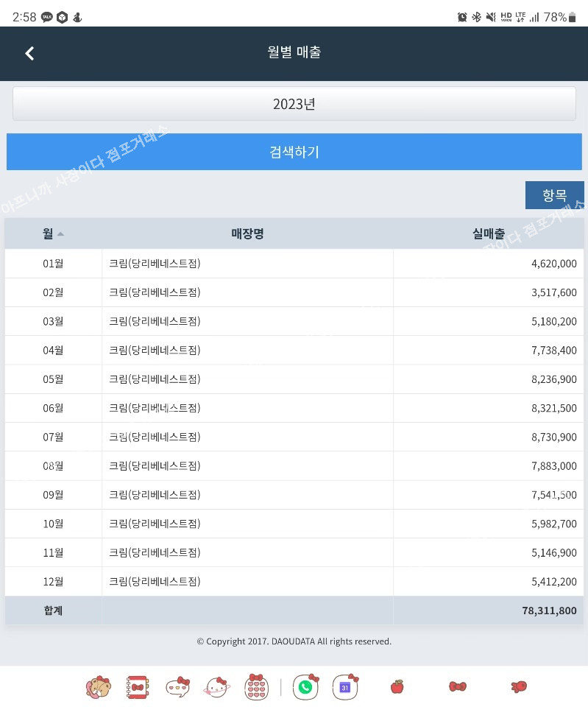Tap the red notebook dock icon
This screenshot has height=707, width=588.
click(138, 686)
